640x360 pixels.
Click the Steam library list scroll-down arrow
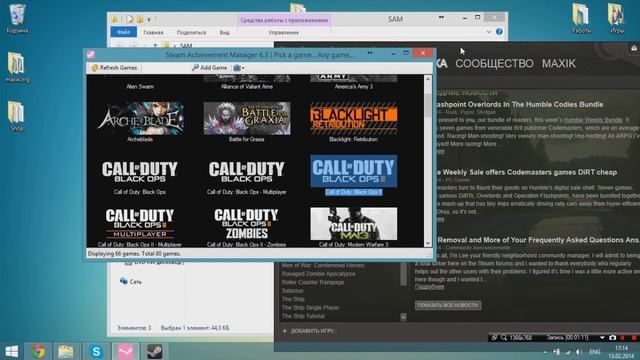coord(403,317)
